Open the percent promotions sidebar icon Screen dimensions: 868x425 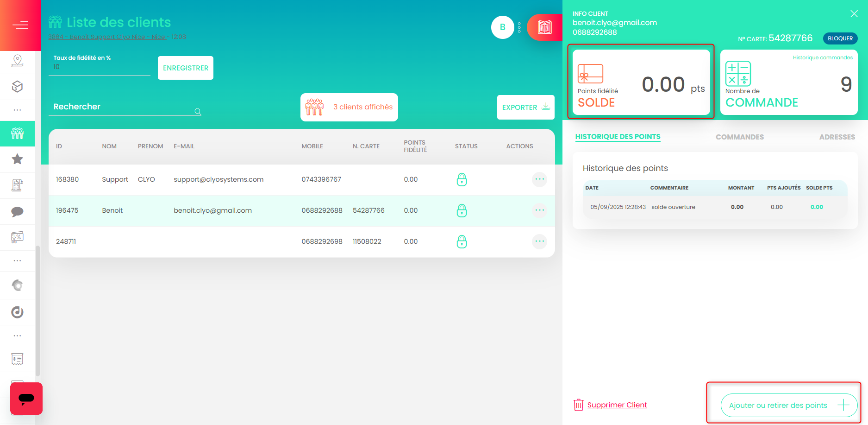point(18,238)
